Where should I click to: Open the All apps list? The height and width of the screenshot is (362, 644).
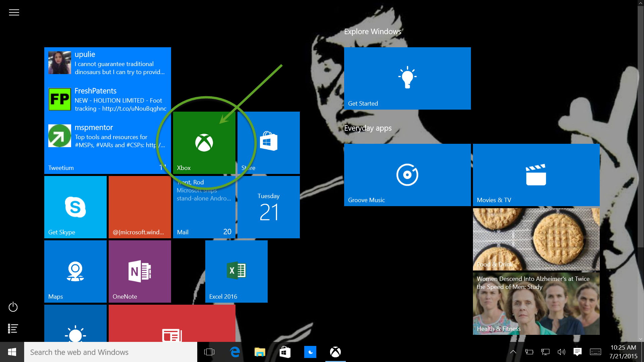pos(12,328)
